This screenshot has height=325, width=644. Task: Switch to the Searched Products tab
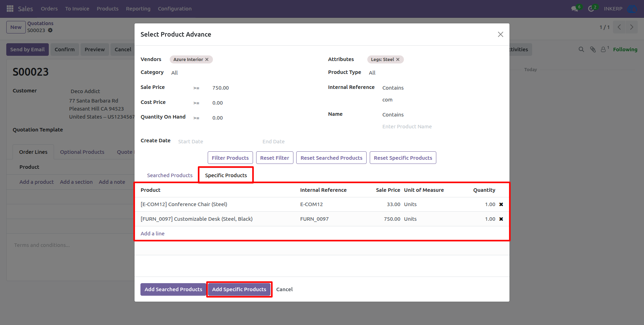[170, 175]
